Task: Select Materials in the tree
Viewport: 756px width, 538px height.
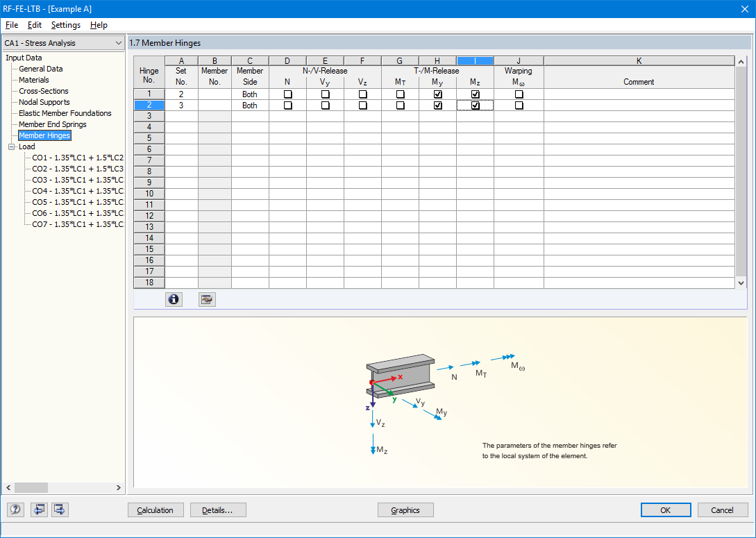Action: point(34,80)
